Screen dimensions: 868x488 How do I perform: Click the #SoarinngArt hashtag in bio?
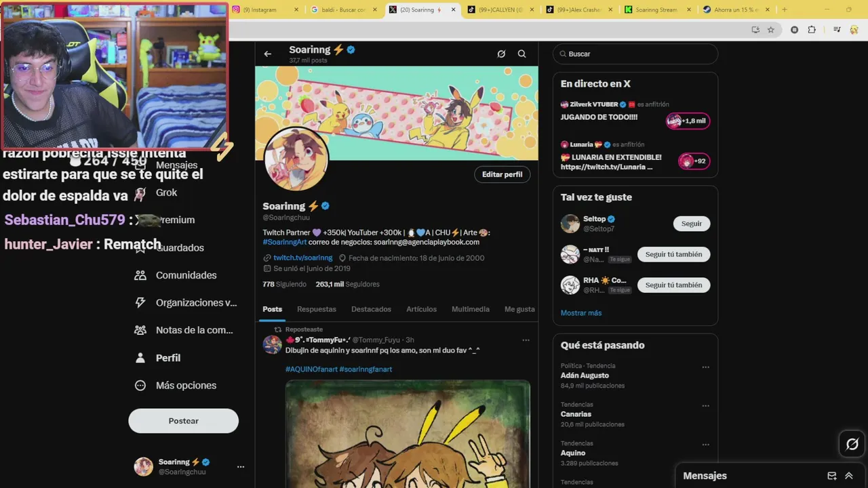[x=285, y=242]
